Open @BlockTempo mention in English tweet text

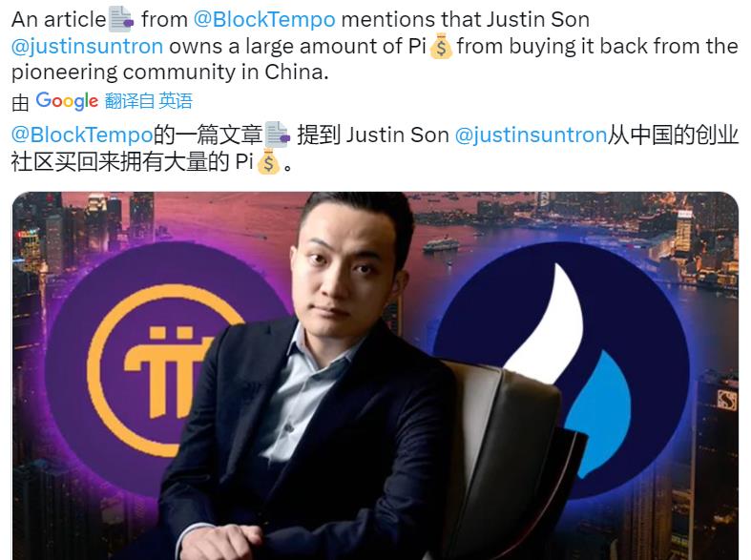click(264, 20)
